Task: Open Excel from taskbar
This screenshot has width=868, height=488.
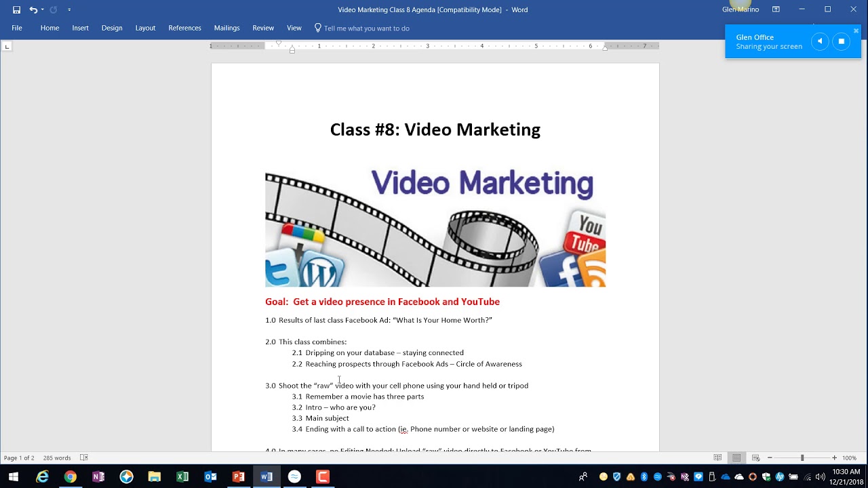Action: point(182,477)
